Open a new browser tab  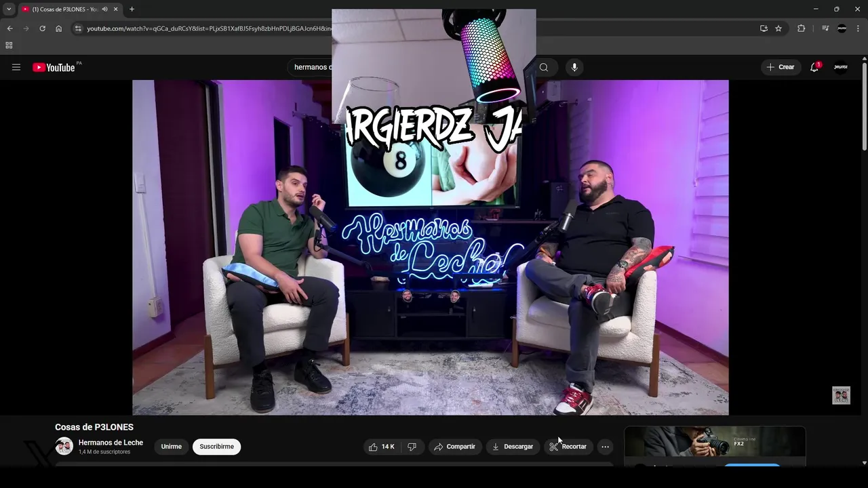pos(132,9)
